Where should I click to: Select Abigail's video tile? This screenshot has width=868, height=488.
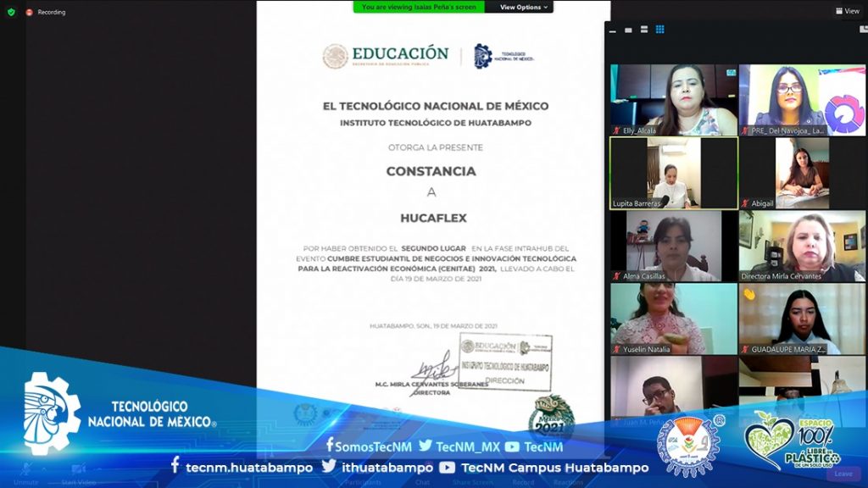(x=802, y=173)
